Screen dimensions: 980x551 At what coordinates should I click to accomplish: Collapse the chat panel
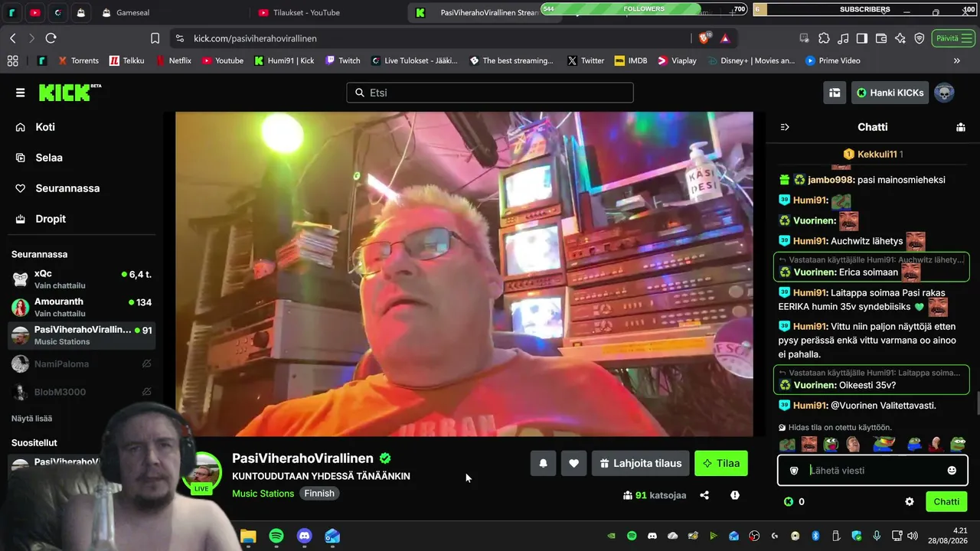point(785,127)
